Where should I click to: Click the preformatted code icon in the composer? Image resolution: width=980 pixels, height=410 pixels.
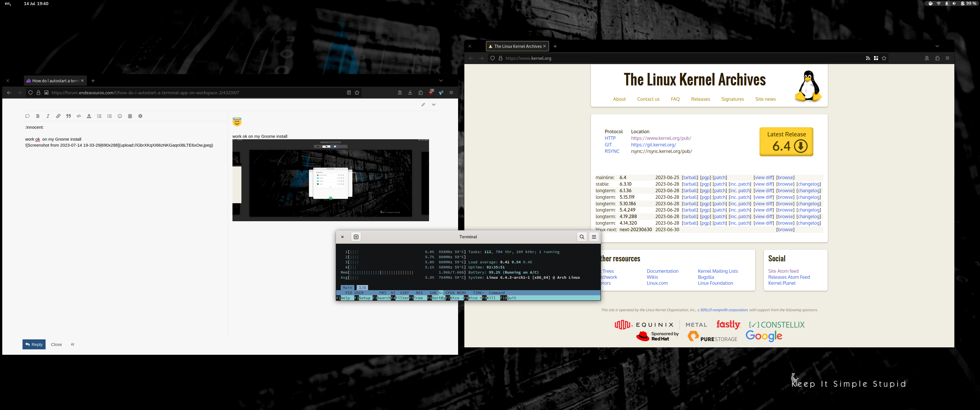[x=79, y=116]
